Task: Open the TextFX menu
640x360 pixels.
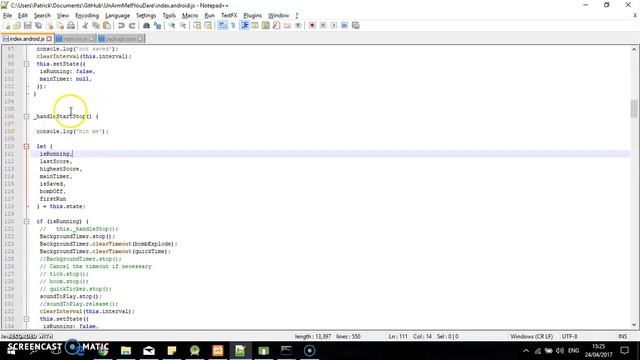Action: [x=229, y=16]
